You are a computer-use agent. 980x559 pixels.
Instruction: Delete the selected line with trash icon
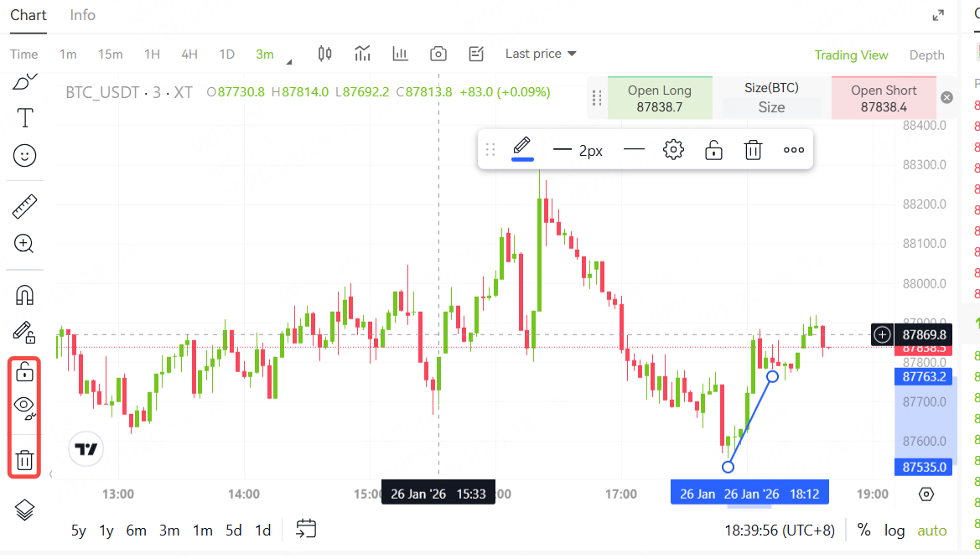point(753,150)
